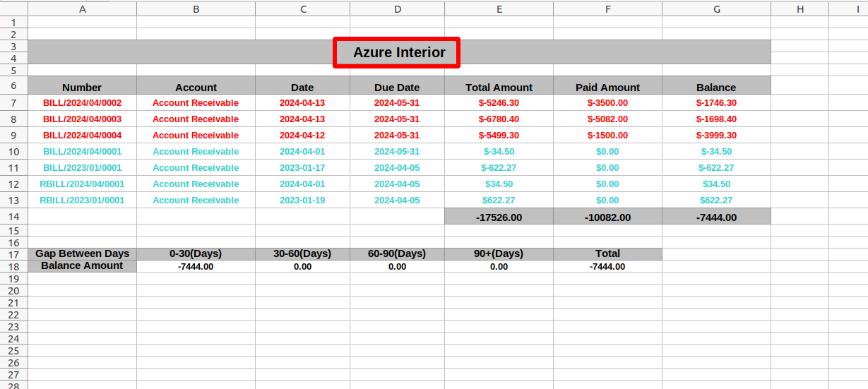Viewport: 868px width, 389px height.
Task: Select the Azure Interior title cell
Action: [x=399, y=52]
